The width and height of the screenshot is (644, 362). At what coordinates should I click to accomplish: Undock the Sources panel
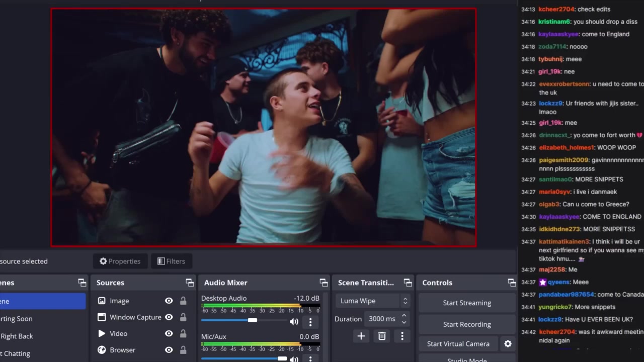190,283
